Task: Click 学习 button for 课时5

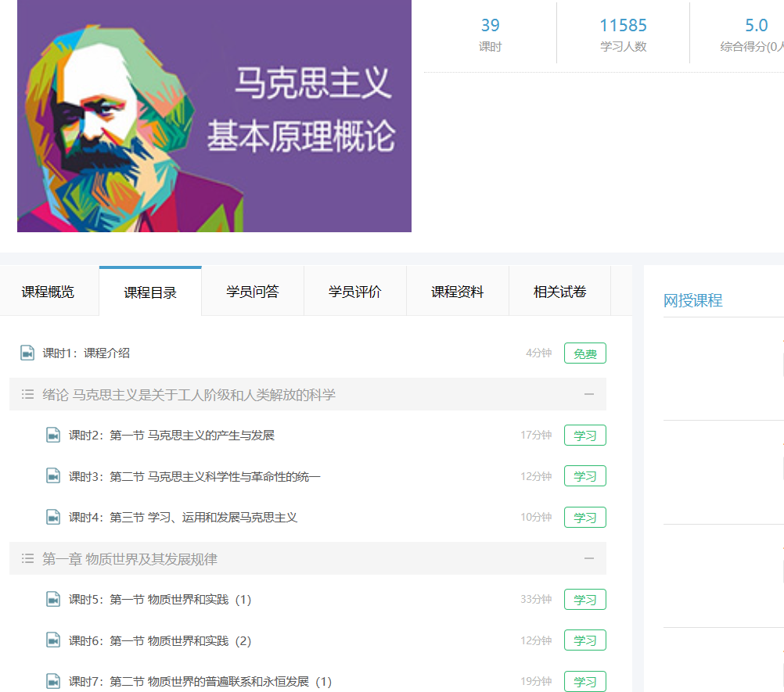Action: tap(585, 600)
